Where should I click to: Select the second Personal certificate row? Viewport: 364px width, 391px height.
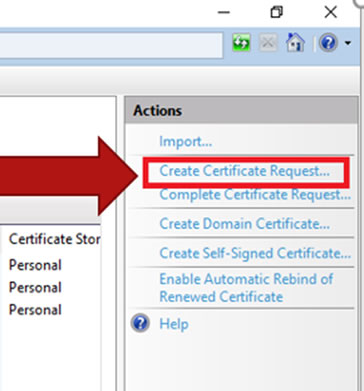(35, 287)
